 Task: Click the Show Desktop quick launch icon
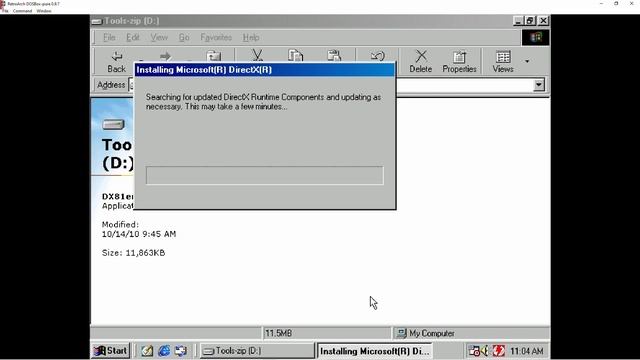pyautogui.click(x=147, y=351)
